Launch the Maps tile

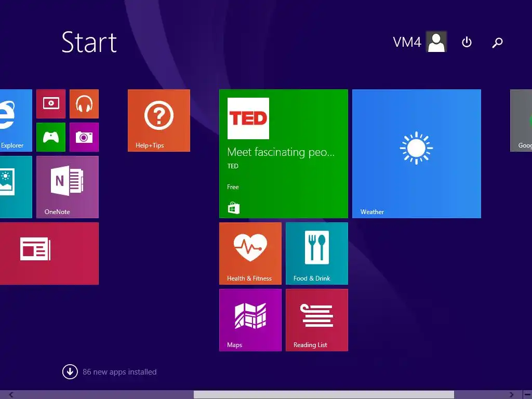tap(250, 320)
